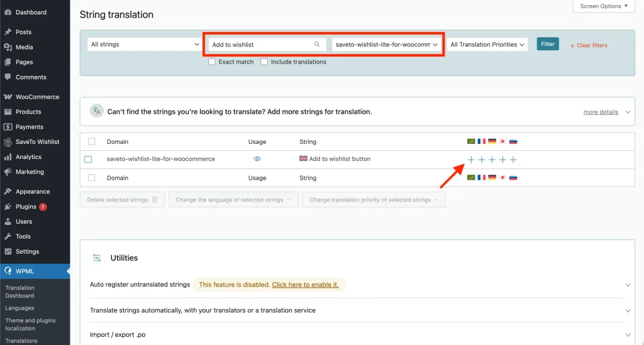This screenshot has height=345, width=644.
Task: Click UK flag beside Add to wishlist button
Action: click(303, 158)
